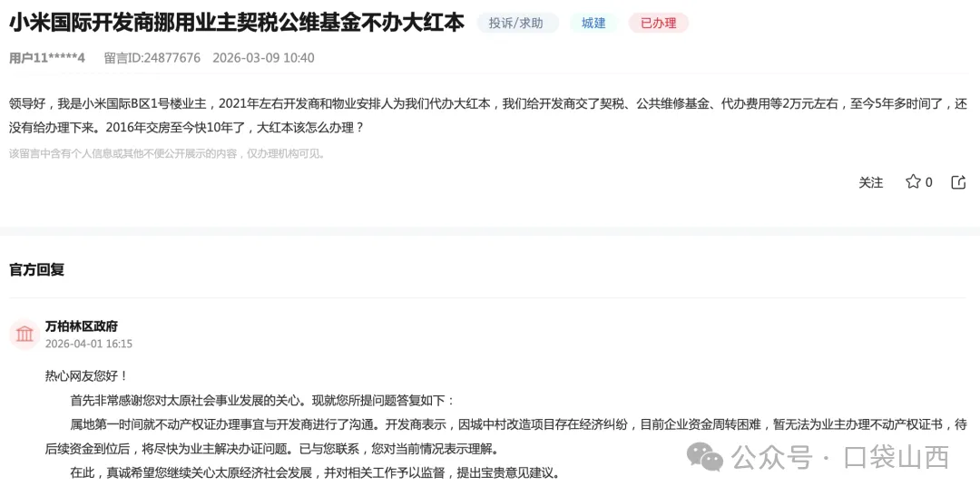This screenshot has height=496, width=980.
Task: Open 万柏林区政府 responder name
Action: point(82,326)
